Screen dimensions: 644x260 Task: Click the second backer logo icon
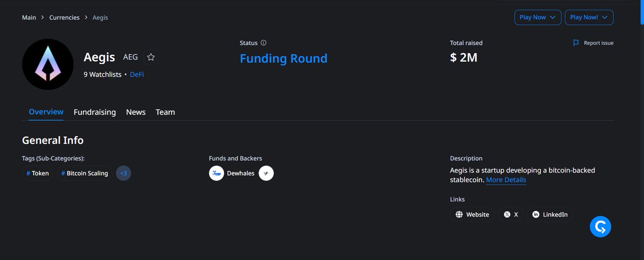coord(266,174)
